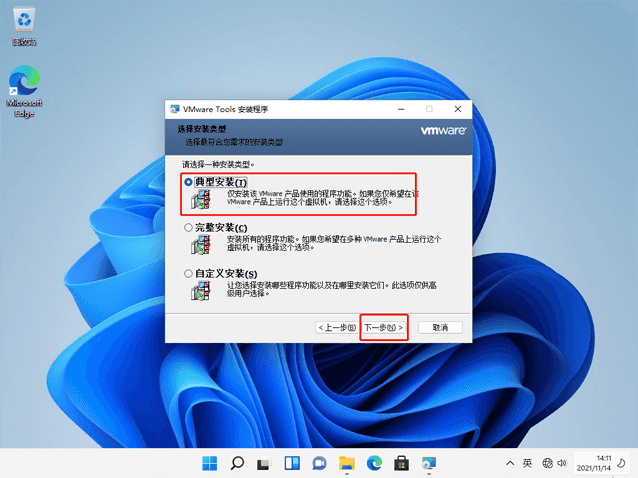Open Task View from taskbar
Screen dimensions: 638x478
click(x=265, y=463)
